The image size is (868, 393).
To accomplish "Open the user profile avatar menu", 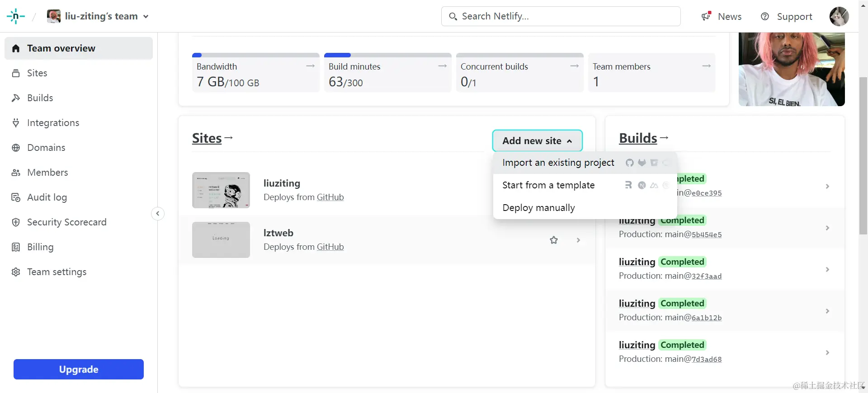I will pos(839,16).
